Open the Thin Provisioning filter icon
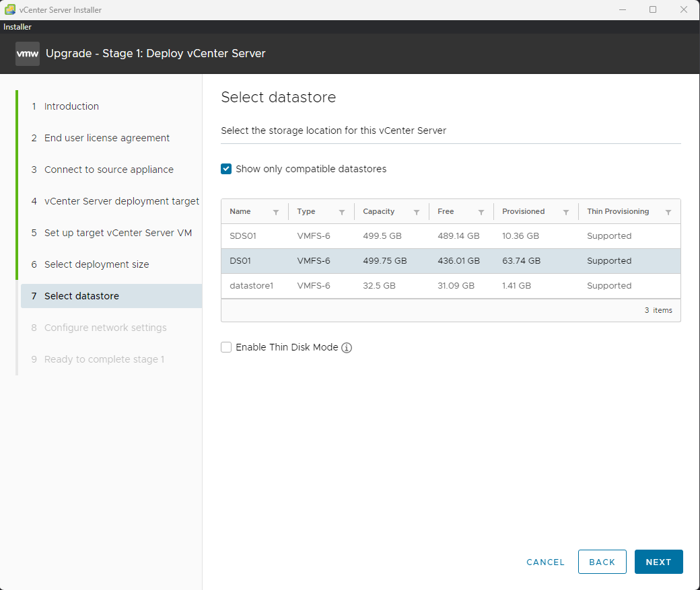Image resolution: width=700 pixels, height=590 pixels. [x=668, y=212]
